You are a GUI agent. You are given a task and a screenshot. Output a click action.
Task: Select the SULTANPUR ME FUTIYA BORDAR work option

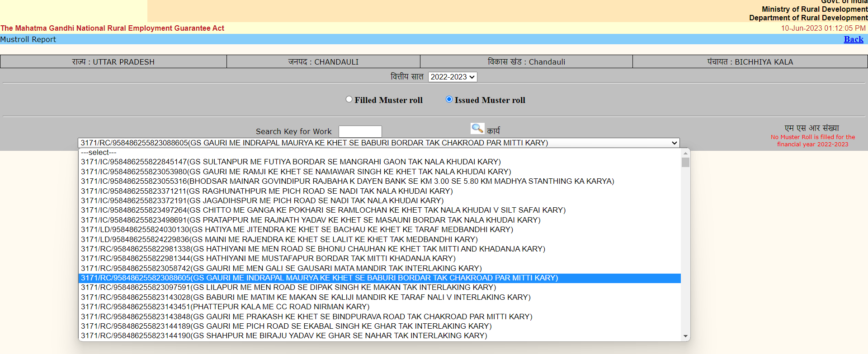[x=291, y=162]
